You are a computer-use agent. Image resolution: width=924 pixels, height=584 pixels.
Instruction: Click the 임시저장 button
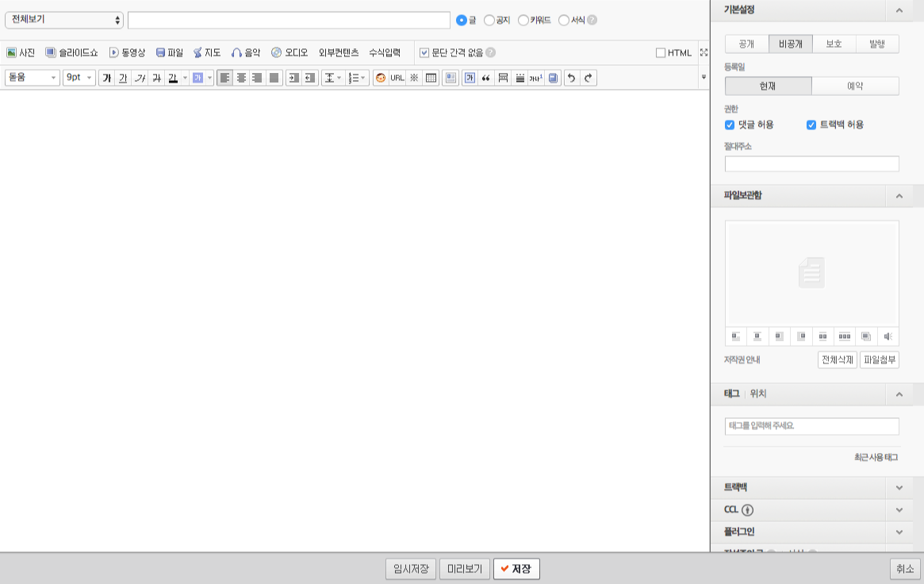pyautogui.click(x=411, y=569)
